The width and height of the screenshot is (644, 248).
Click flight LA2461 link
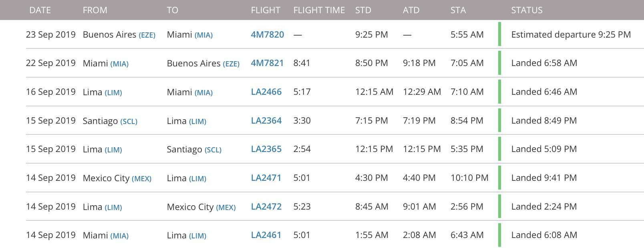tap(266, 235)
